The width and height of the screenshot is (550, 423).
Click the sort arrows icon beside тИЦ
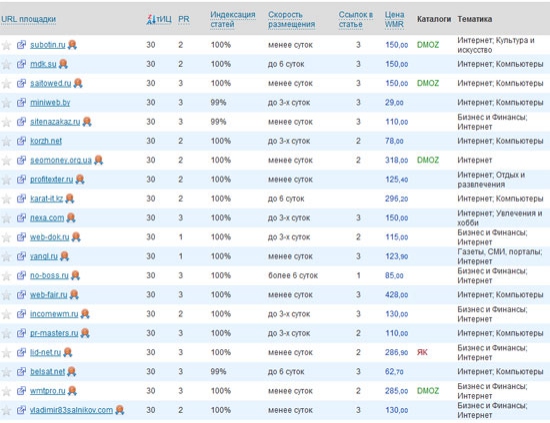[x=151, y=19]
